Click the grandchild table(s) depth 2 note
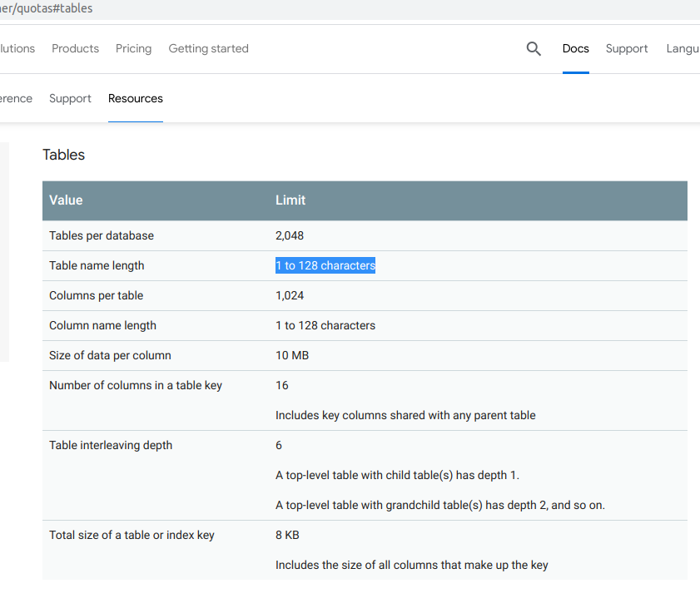The image size is (700, 608). point(439,505)
